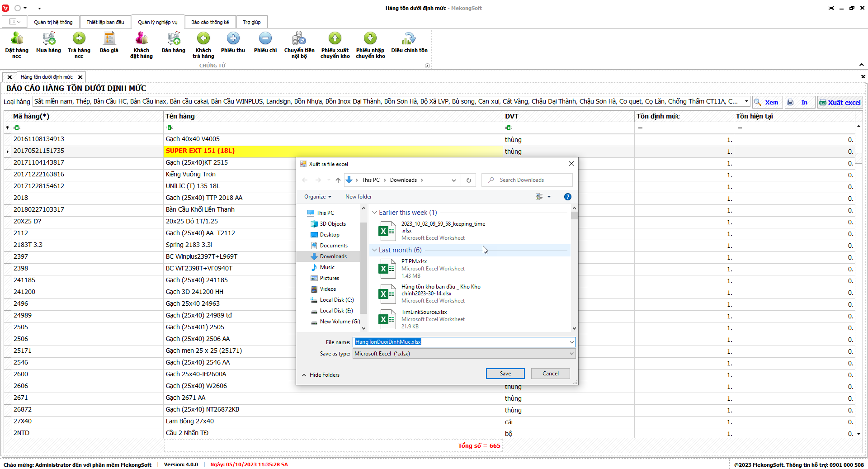This screenshot has height=469, width=868.
Task: Switch to Báo cáo thống kê tab
Action: [x=210, y=22]
